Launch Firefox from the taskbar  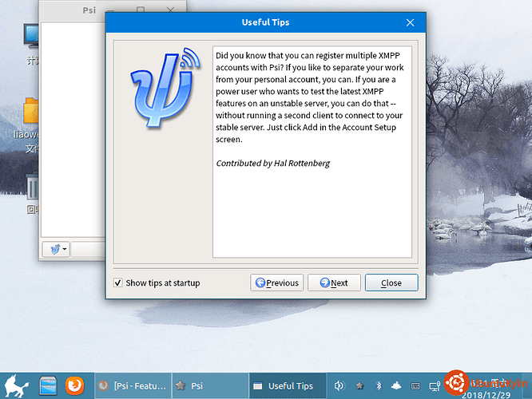tap(74, 385)
